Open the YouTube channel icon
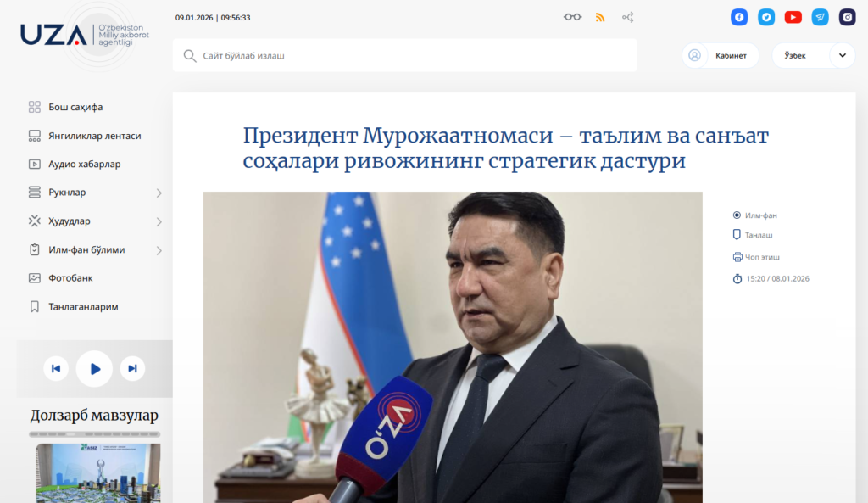868x503 pixels. click(x=793, y=17)
